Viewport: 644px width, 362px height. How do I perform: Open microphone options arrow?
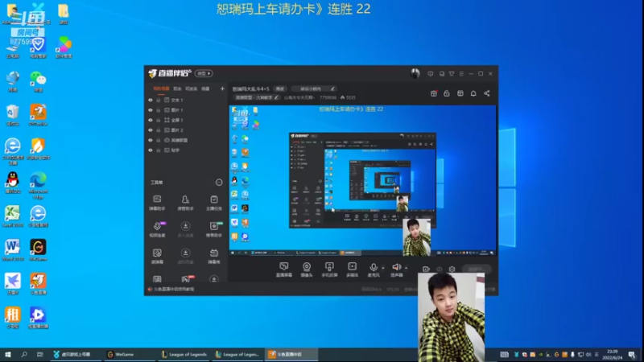point(383,268)
